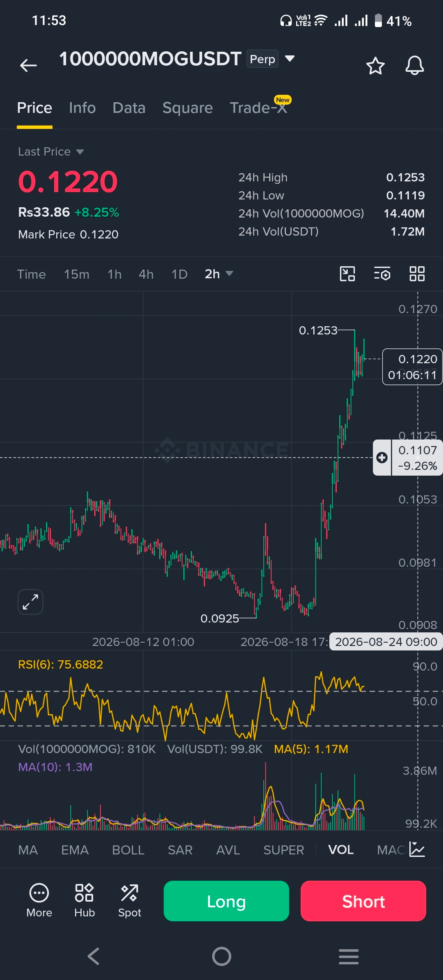
Task: Select the 1D interval
Action: [179, 274]
